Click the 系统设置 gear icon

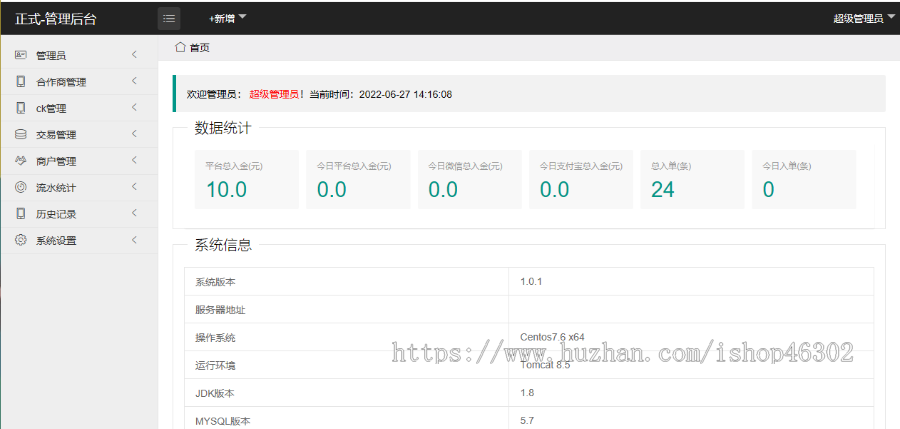(21, 240)
